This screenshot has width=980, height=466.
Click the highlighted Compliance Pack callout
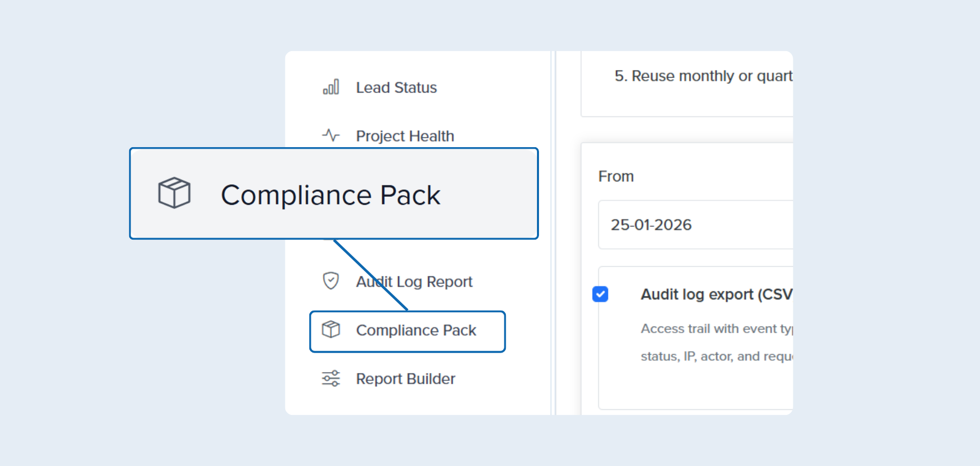pyautogui.click(x=331, y=194)
